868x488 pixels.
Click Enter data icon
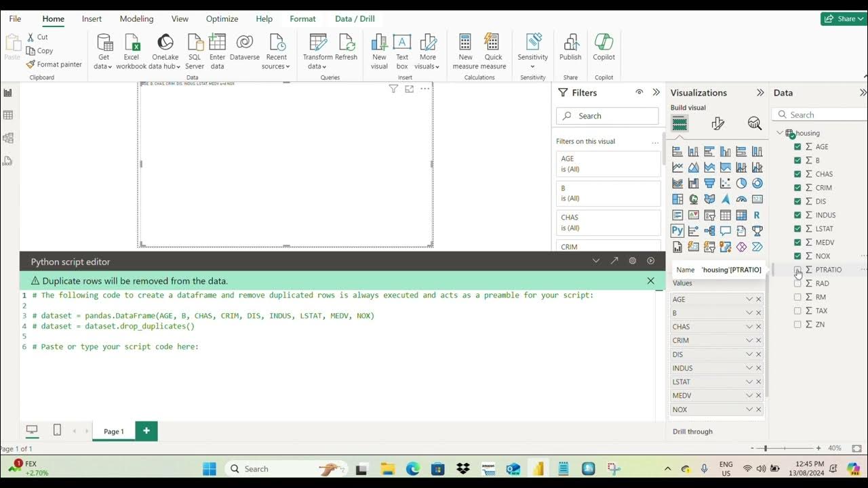pyautogui.click(x=217, y=52)
